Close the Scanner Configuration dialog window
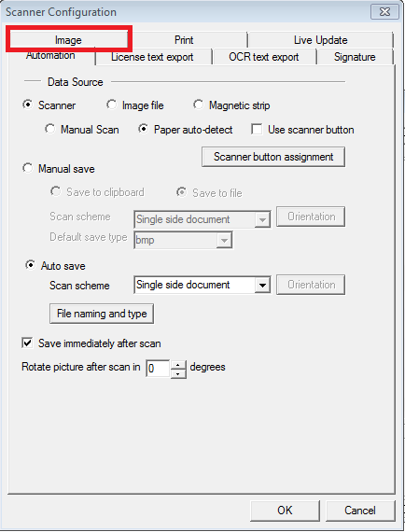This screenshot has height=532, width=405. point(384,12)
